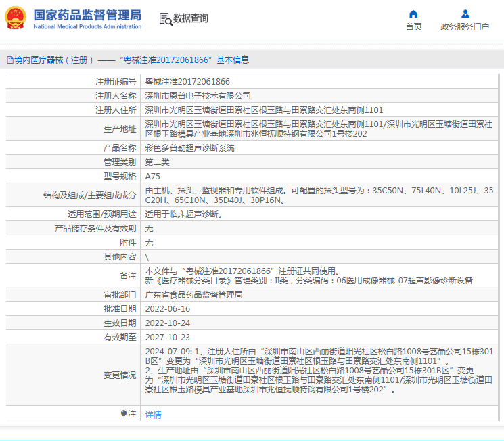Click 无 value in 产品储存条件及有效期 row
Screen dimensions: 504x441
pyautogui.click(x=149, y=228)
